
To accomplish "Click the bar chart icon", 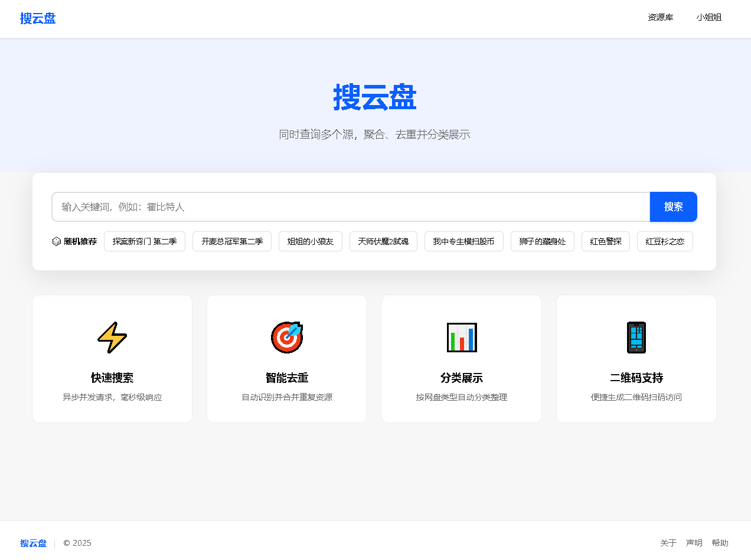I will coord(462,338).
